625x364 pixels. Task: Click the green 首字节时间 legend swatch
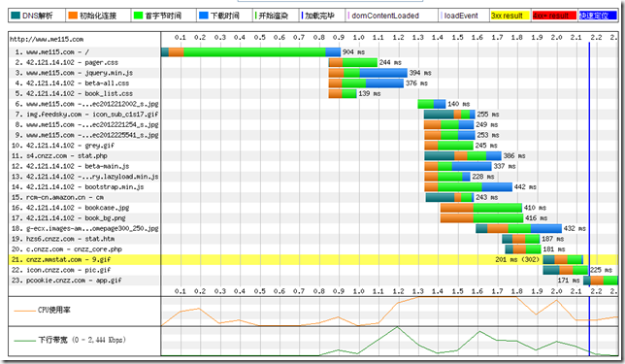coord(138,16)
